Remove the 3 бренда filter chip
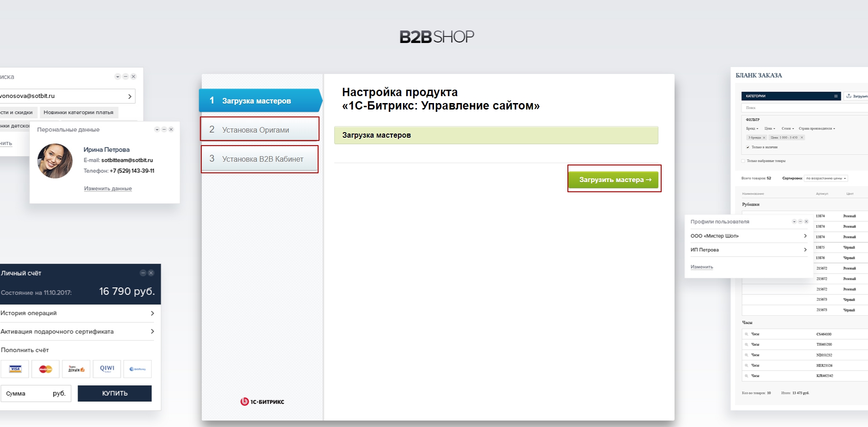This screenshot has height=427, width=868. [x=764, y=138]
